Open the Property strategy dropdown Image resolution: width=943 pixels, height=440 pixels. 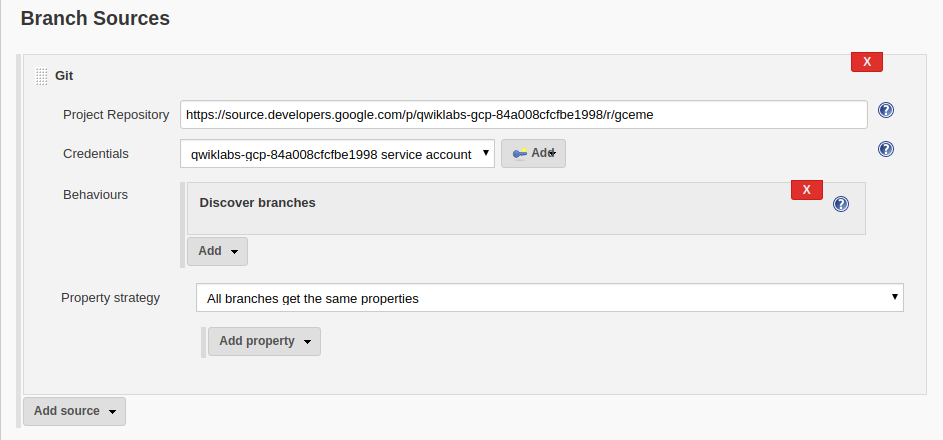coord(550,298)
